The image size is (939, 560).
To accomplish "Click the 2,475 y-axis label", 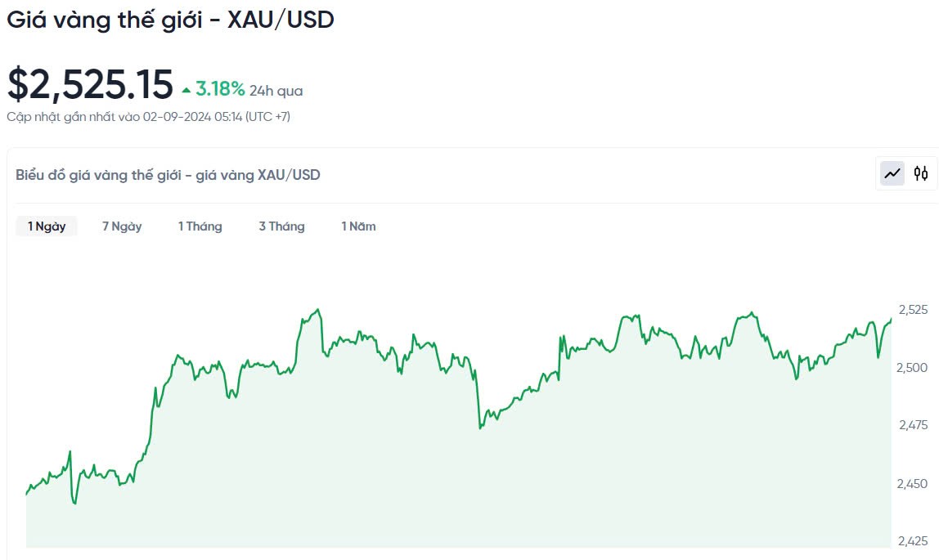I will coord(913,425).
